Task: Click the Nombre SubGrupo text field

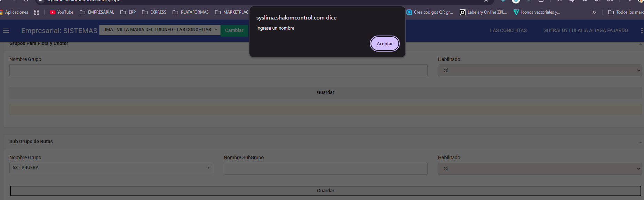Action: (x=325, y=169)
